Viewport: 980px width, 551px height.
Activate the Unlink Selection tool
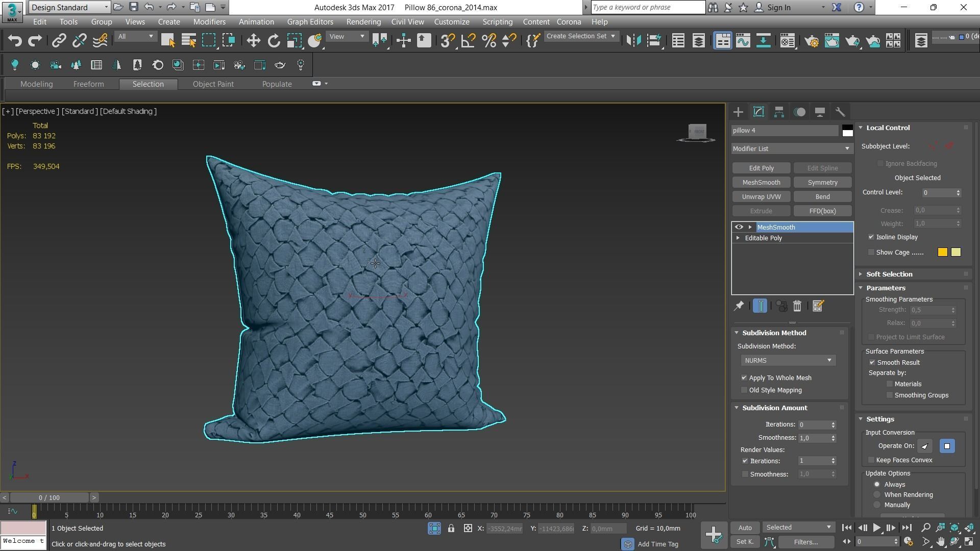point(79,41)
